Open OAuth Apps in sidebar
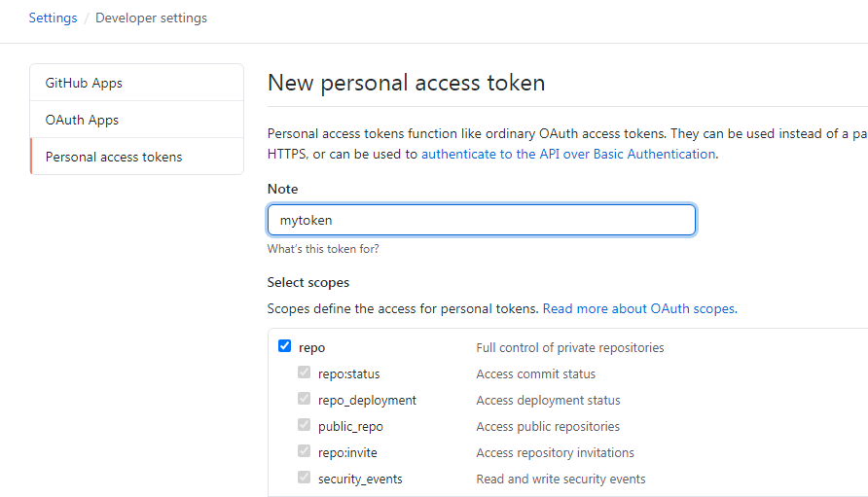 (82, 120)
